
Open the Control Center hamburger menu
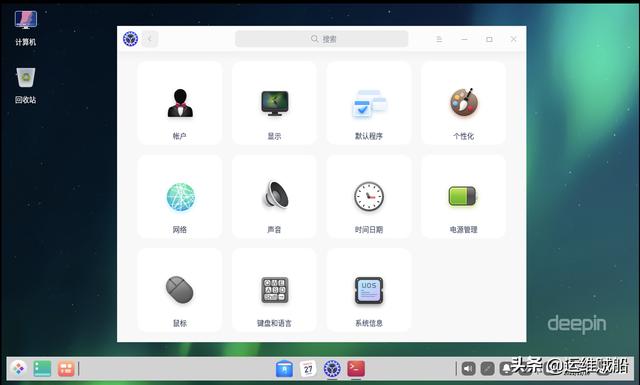tap(439, 39)
